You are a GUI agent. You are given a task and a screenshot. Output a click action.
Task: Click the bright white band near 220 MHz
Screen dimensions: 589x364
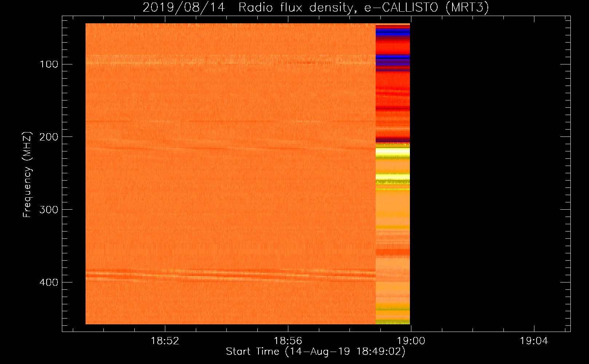coord(392,151)
